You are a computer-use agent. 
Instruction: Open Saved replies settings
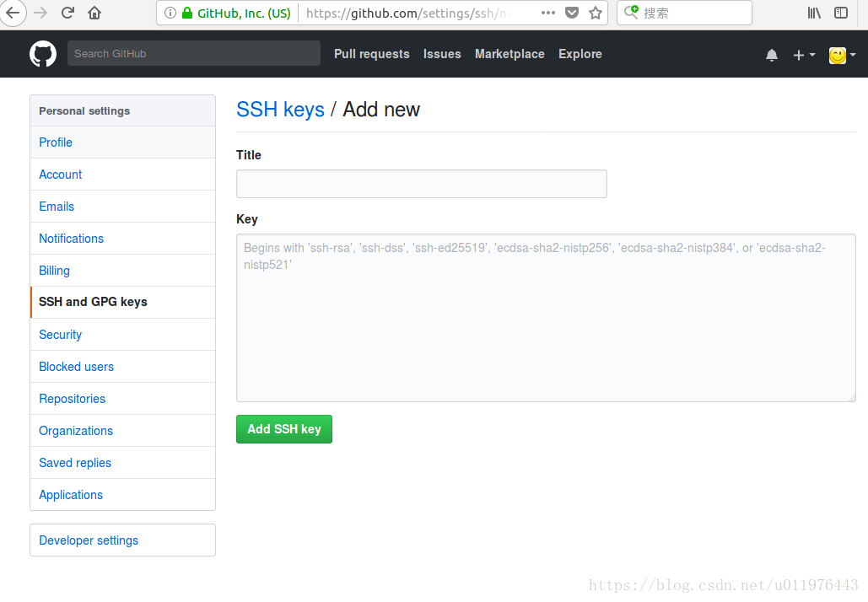pyautogui.click(x=122, y=463)
